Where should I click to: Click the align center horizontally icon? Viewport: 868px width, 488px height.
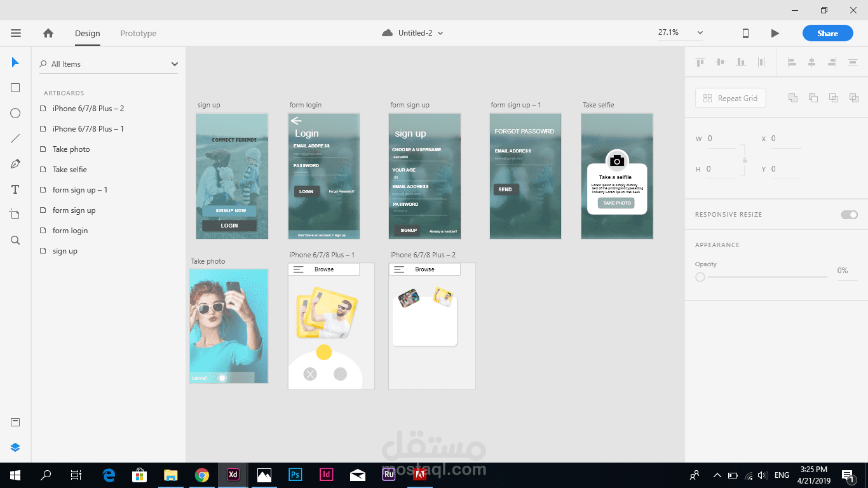point(811,62)
